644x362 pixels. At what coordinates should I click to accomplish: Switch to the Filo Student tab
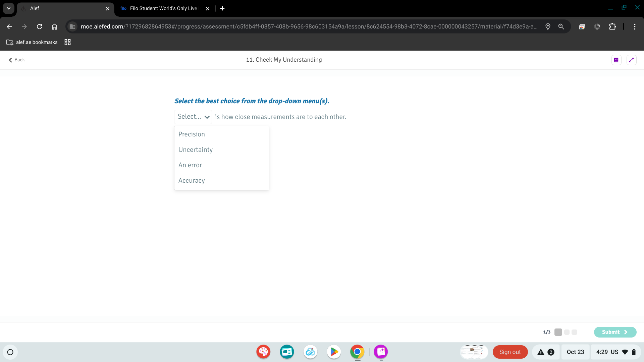pyautogui.click(x=161, y=8)
